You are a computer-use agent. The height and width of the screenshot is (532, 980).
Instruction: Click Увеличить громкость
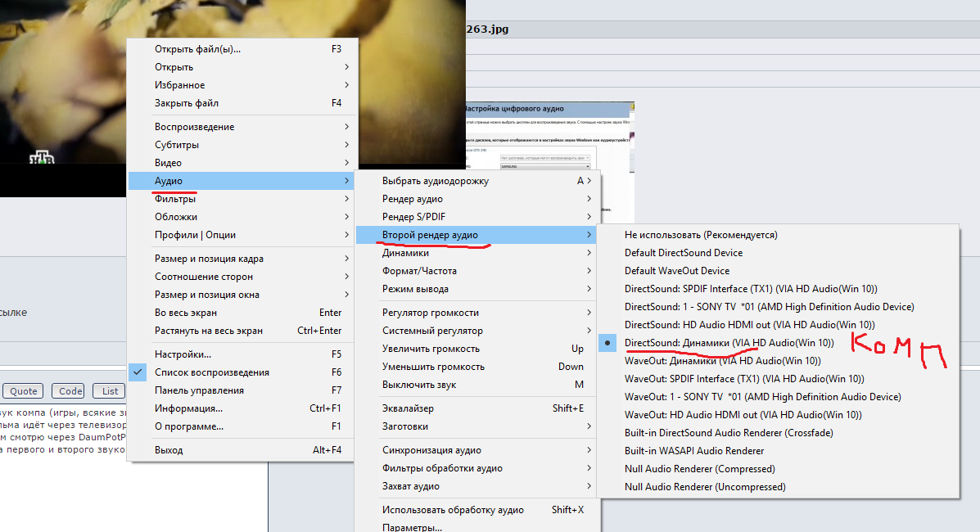pyautogui.click(x=476, y=349)
